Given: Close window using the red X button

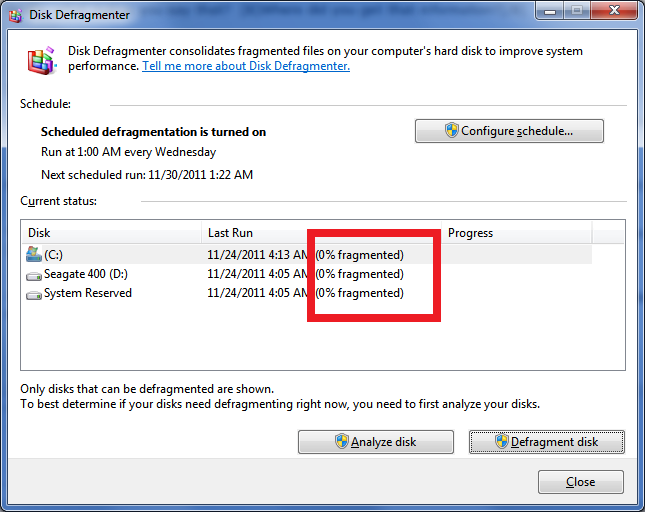Looking at the screenshot, I should click(x=615, y=10).
